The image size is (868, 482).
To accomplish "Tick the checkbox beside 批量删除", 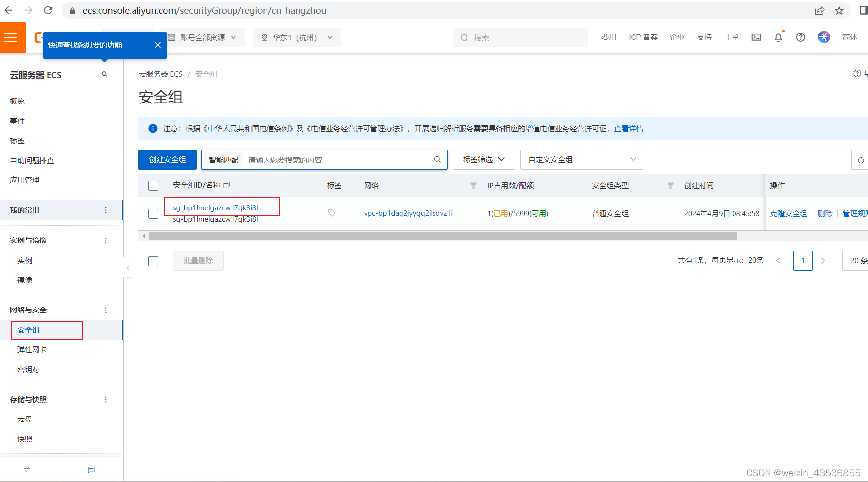I will 153,261.
